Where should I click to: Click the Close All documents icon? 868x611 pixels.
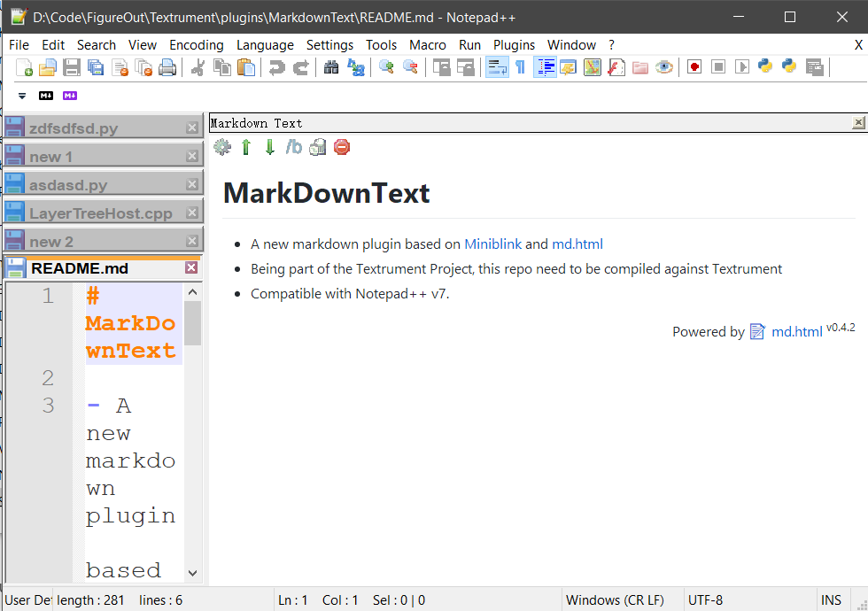(143, 67)
